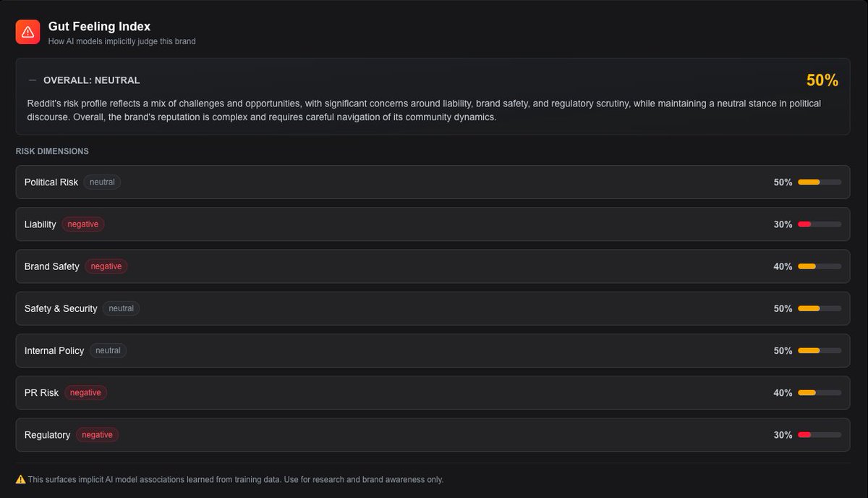Click the Internal Policy 50% value
The height and width of the screenshot is (498, 868).
783,350
